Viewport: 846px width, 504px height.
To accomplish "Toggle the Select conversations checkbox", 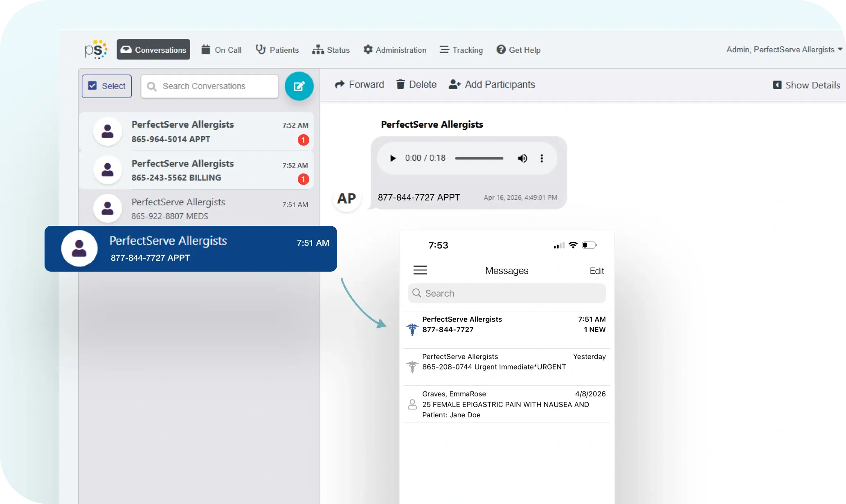I will click(x=107, y=86).
